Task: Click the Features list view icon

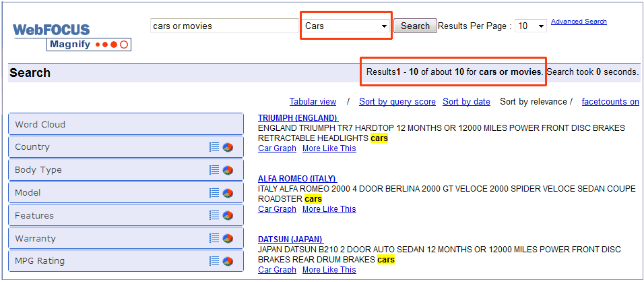Action: coord(214,215)
